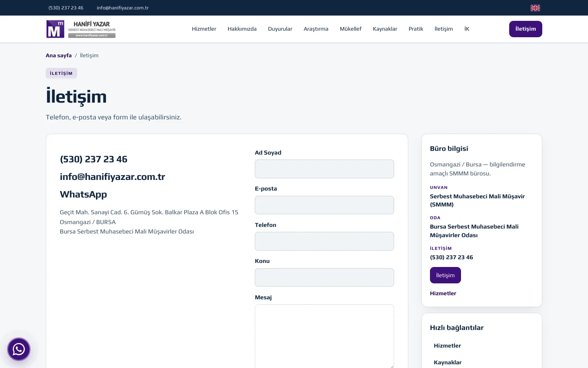Screen dimensions: 588x368
Task: Open Hizmetler link under Büro bilgisi
Action: (x=443, y=294)
